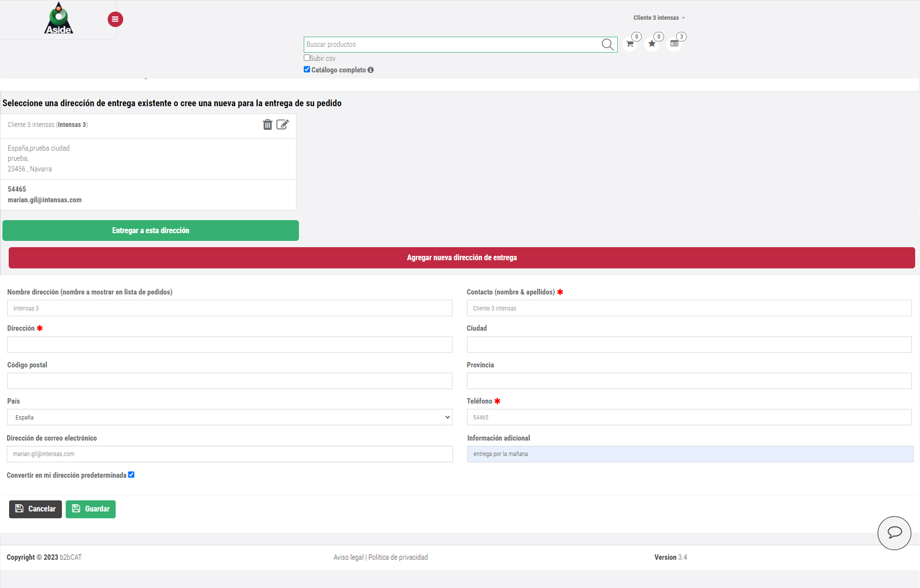Click Agregar nueva dirección de entrega
Viewport: 920px width, 588px height.
point(461,258)
